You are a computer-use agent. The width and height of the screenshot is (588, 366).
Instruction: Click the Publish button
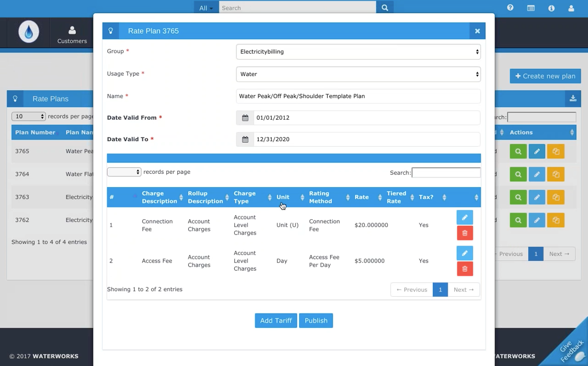(x=315, y=320)
